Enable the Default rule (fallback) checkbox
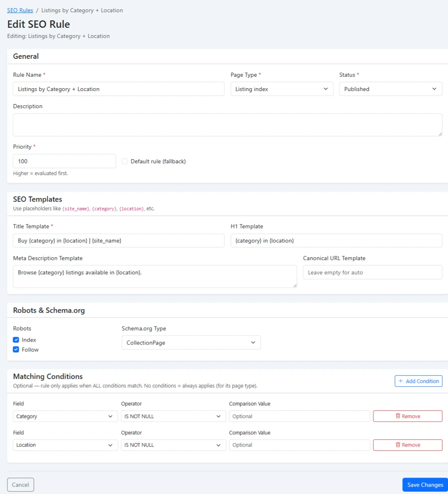Screen dimensions: 448x494 [125, 161]
